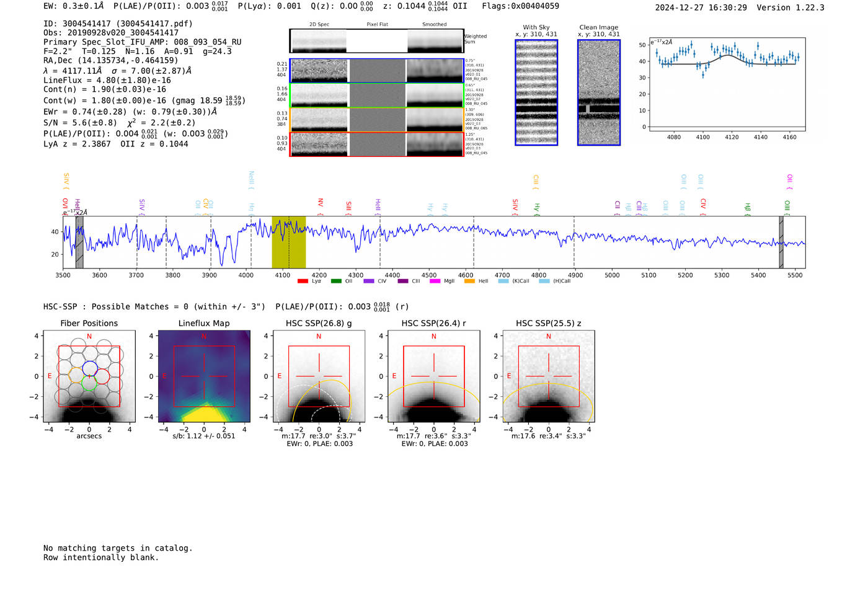Click the yellow highlighted emission-line region
This screenshot has width=868, height=591.
coord(289,242)
